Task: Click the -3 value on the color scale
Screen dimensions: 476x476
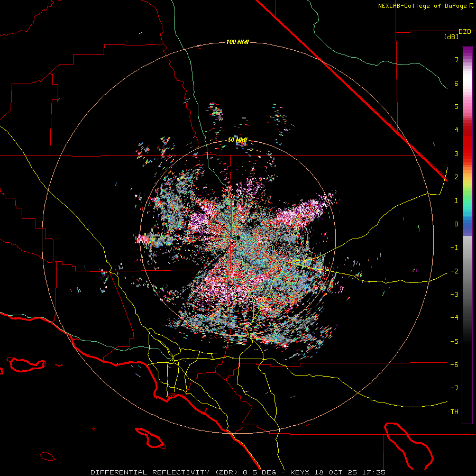Action: [x=454, y=295]
